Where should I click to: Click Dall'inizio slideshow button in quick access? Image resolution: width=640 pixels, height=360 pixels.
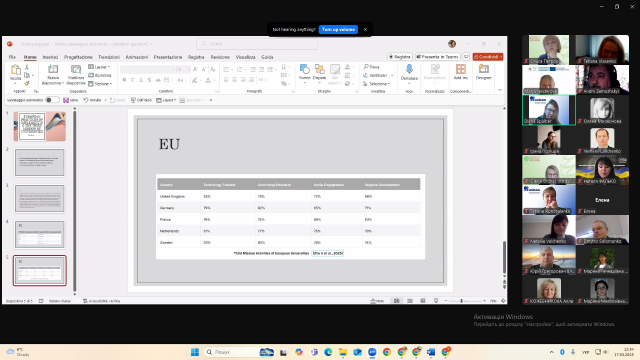tap(141, 100)
